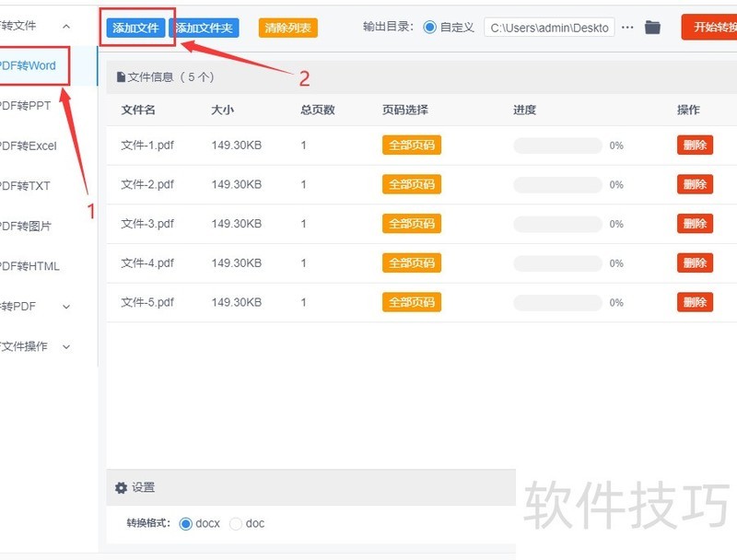This screenshot has height=560, width=737.
Task: Click the 清除列表 button
Action: click(287, 28)
